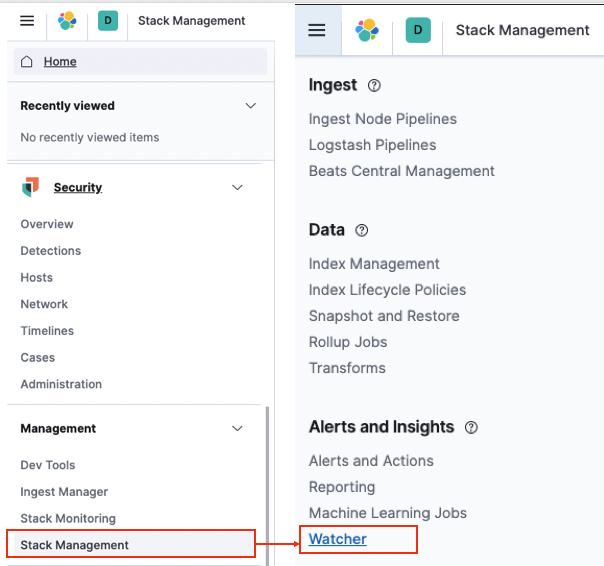Open Security Overview page
Screen dimensions: 604x566
[x=47, y=224]
